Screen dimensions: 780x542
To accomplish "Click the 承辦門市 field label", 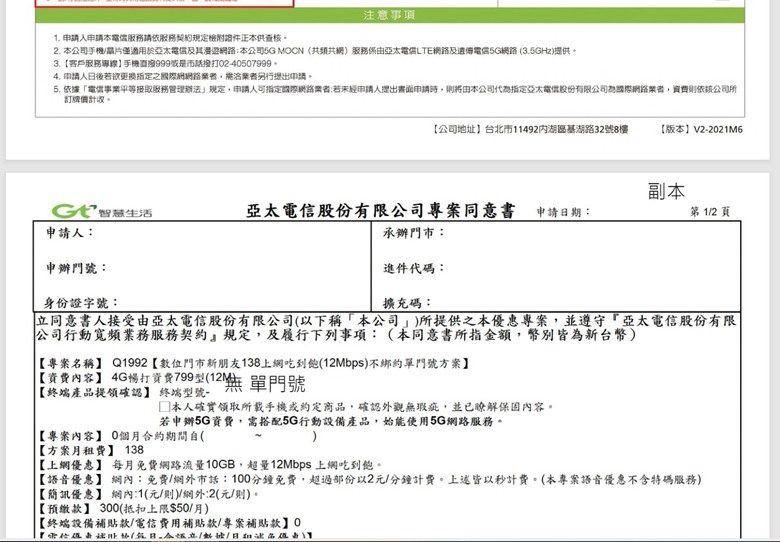I will tap(414, 233).
